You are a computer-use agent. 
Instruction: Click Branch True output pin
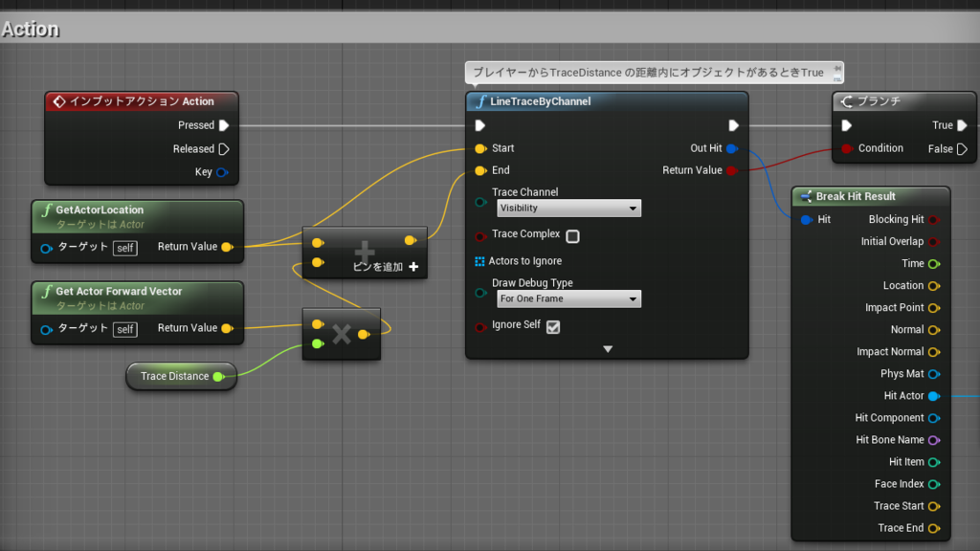tap(963, 125)
